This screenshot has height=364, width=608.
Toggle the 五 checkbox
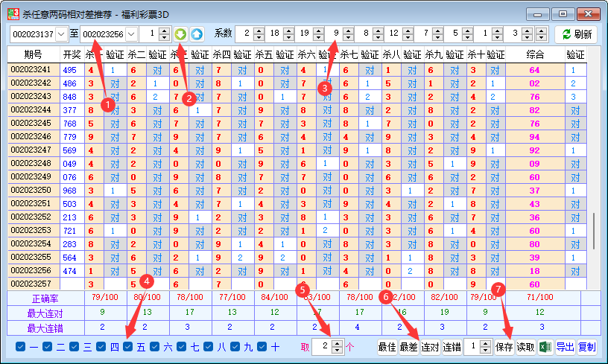click(x=128, y=347)
